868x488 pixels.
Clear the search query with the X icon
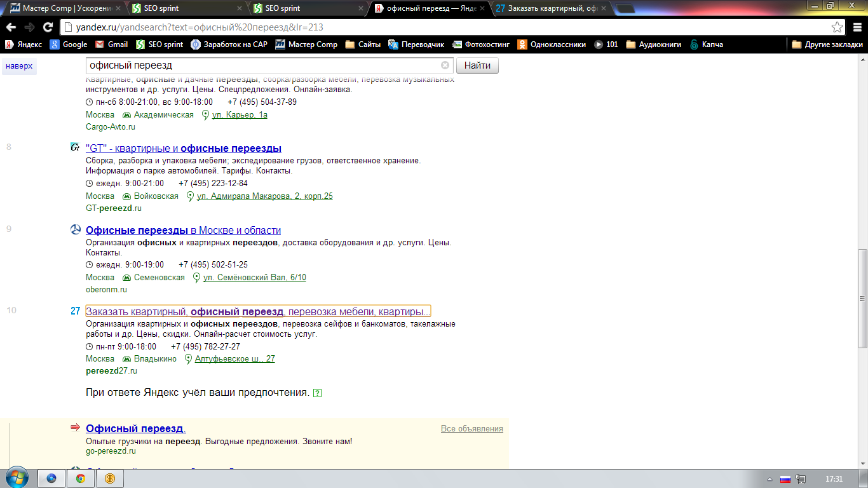point(445,65)
